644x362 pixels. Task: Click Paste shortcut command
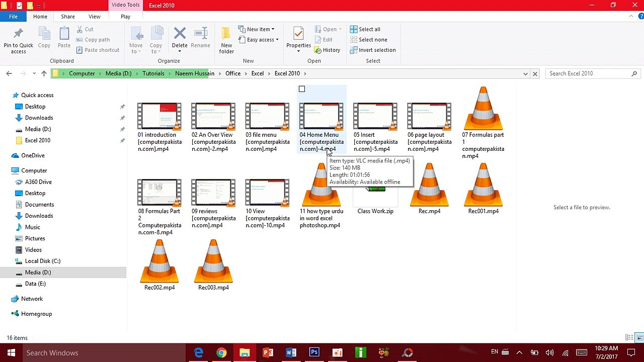[98, 50]
